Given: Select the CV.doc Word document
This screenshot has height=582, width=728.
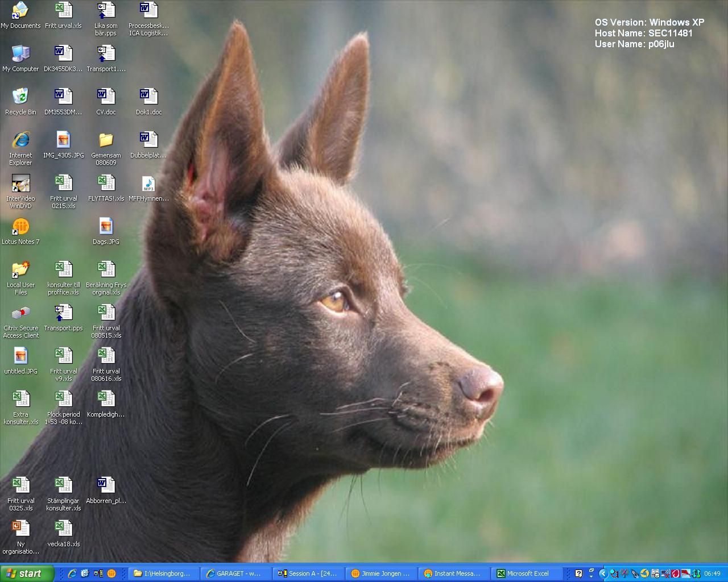Looking at the screenshot, I should click(x=106, y=97).
